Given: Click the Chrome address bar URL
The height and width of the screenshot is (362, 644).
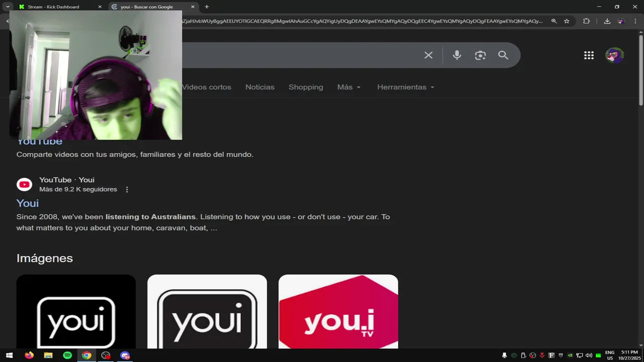Looking at the screenshot, I should (362, 21).
